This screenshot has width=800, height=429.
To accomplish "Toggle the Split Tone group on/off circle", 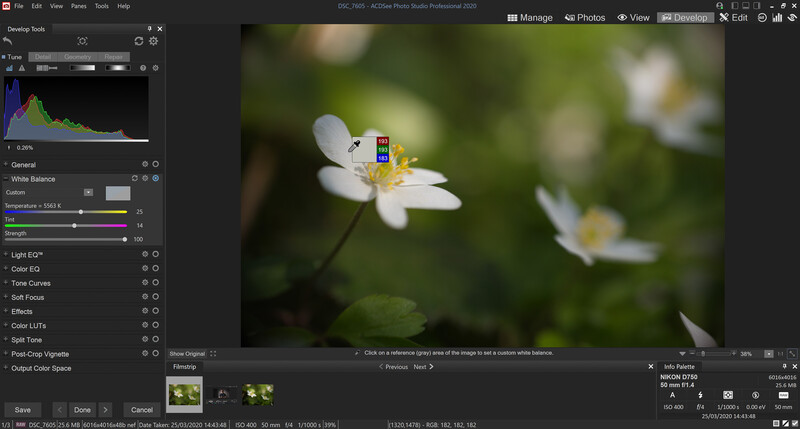I will pyautogui.click(x=156, y=339).
